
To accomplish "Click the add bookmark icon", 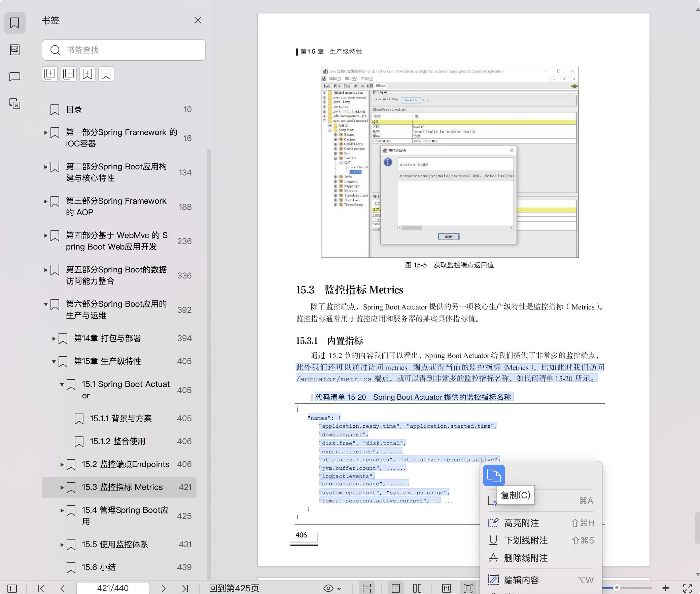I will pyautogui.click(x=87, y=74).
